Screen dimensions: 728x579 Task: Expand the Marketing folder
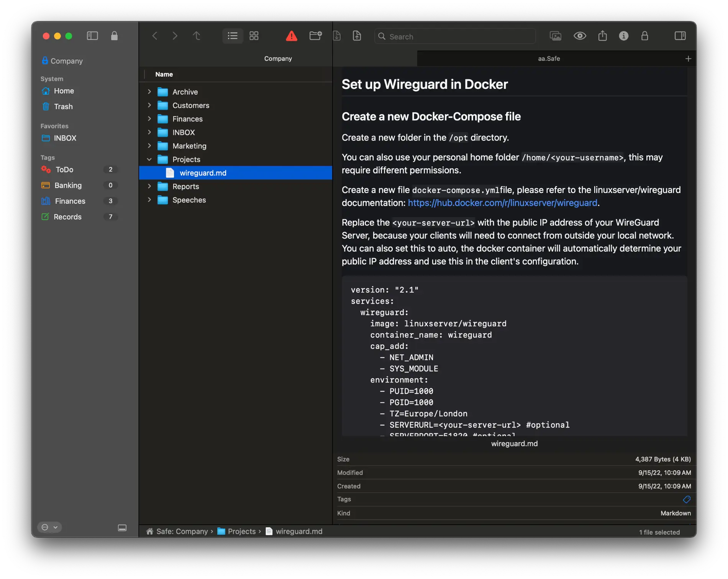tap(149, 146)
